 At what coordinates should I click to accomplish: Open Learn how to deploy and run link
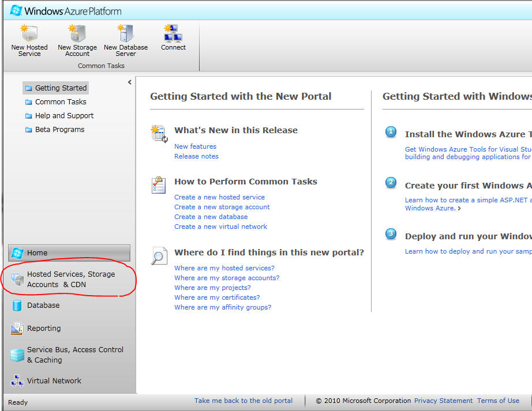[x=468, y=251]
